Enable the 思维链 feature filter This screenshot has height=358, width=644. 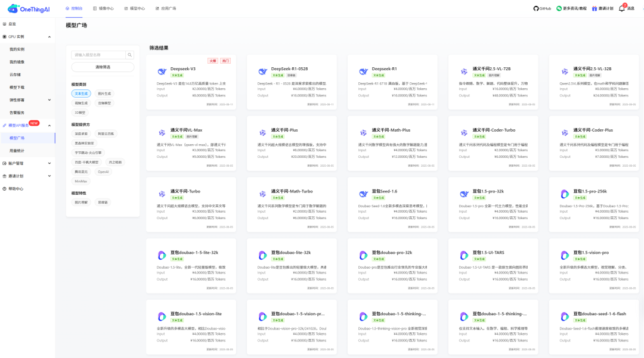tap(103, 203)
